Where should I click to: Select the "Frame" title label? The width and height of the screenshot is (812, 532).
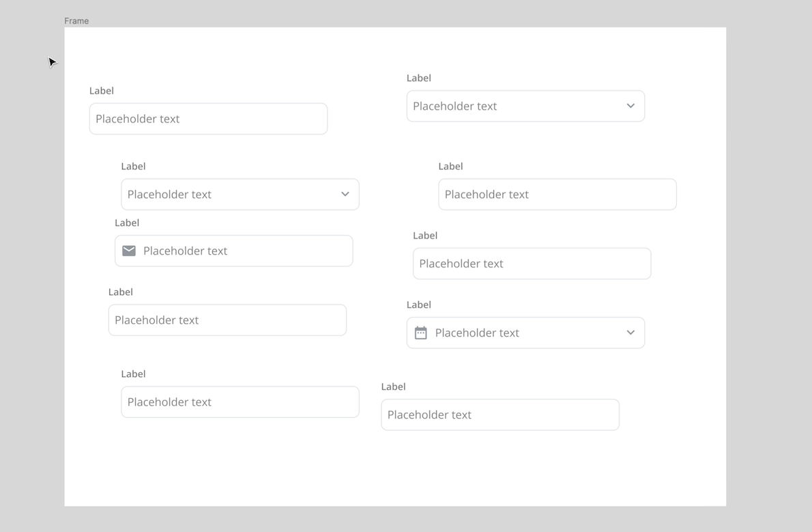click(76, 21)
